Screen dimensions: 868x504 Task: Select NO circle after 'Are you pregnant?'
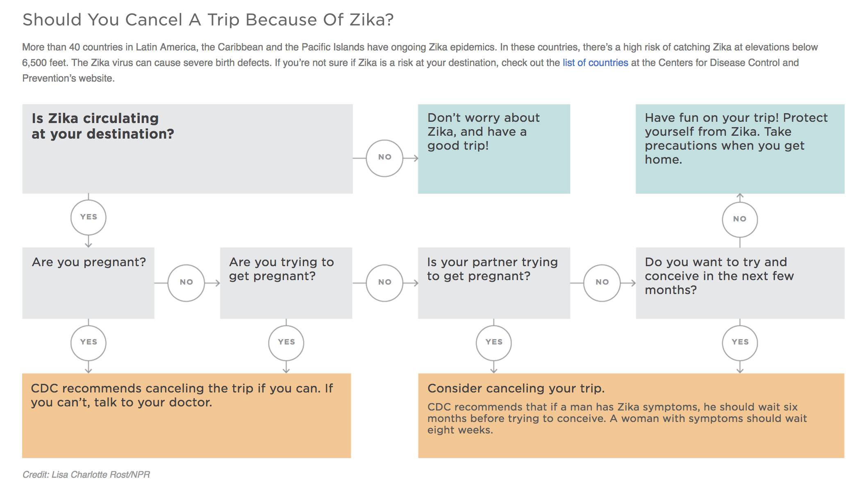tap(186, 283)
